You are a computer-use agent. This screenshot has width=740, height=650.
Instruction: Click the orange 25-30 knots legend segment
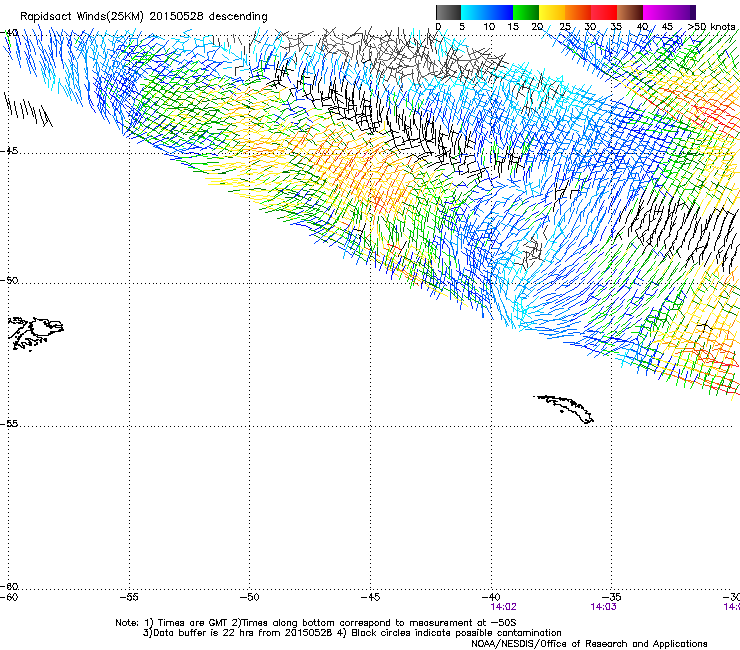tap(578, 12)
